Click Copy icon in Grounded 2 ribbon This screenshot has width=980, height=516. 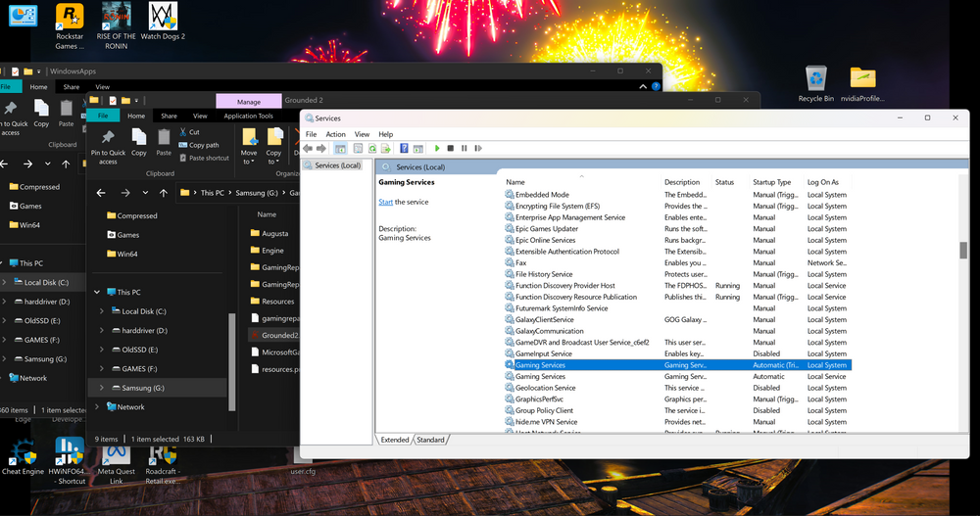(x=139, y=142)
